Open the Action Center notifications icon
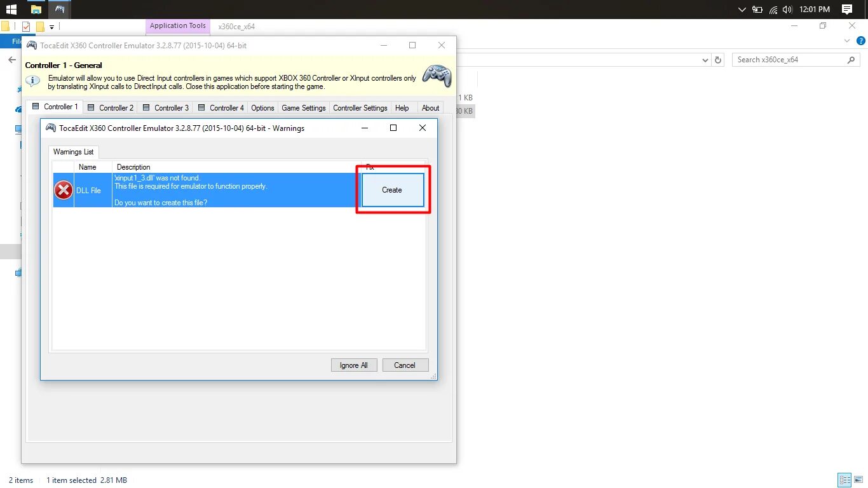Screen dimensions: 868x488 coord(846,10)
